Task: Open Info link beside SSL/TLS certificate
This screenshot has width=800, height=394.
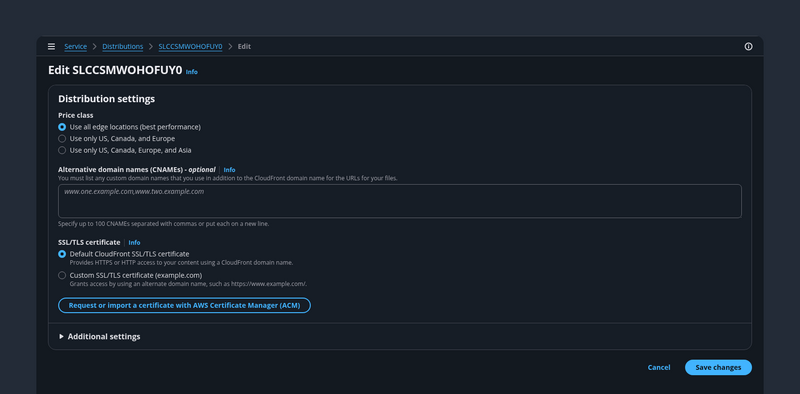Action: click(x=134, y=242)
